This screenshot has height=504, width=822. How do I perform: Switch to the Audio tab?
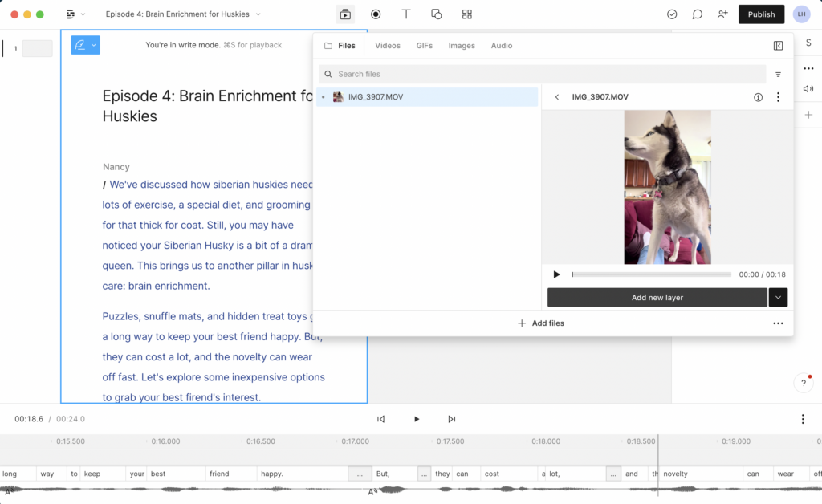[502, 46]
